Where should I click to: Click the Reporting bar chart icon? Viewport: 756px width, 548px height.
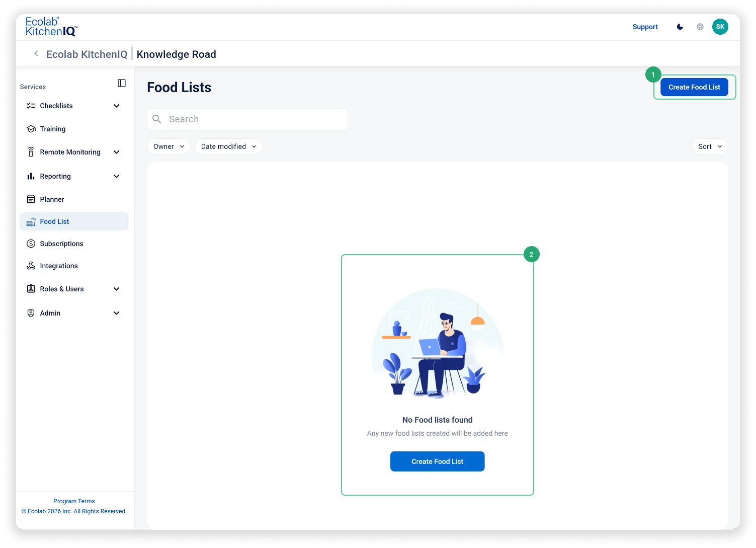pyautogui.click(x=31, y=176)
